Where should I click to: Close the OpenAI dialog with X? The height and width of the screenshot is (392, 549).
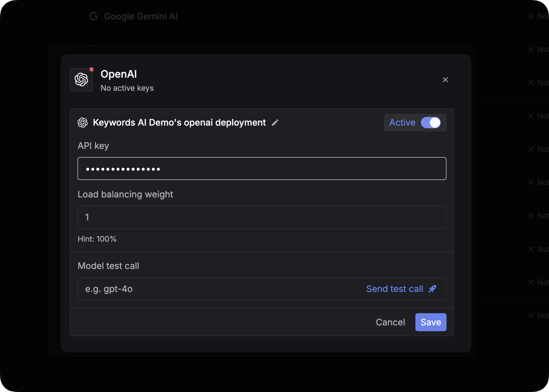(445, 80)
